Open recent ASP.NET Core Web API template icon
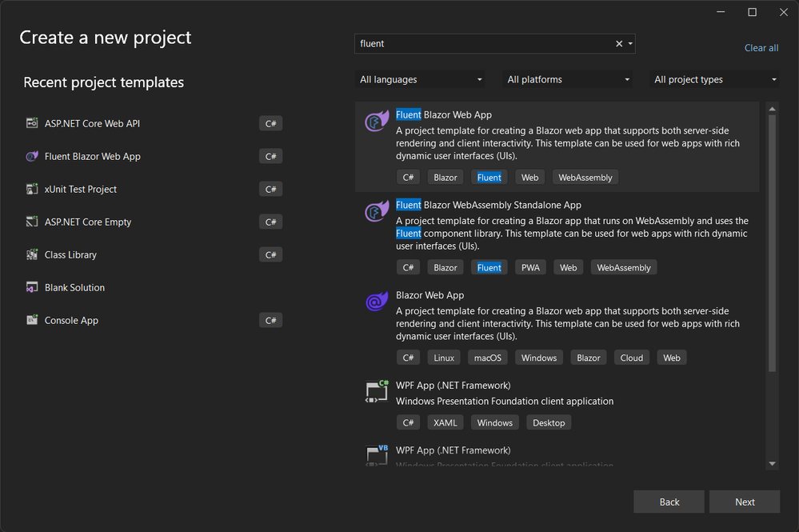The height and width of the screenshot is (532, 799). click(32, 123)
